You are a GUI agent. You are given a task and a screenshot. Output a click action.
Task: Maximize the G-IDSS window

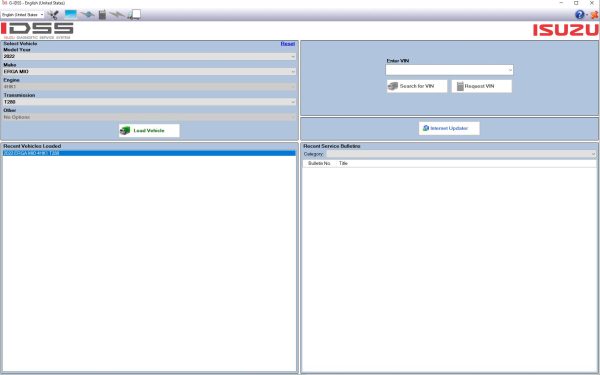576,3
